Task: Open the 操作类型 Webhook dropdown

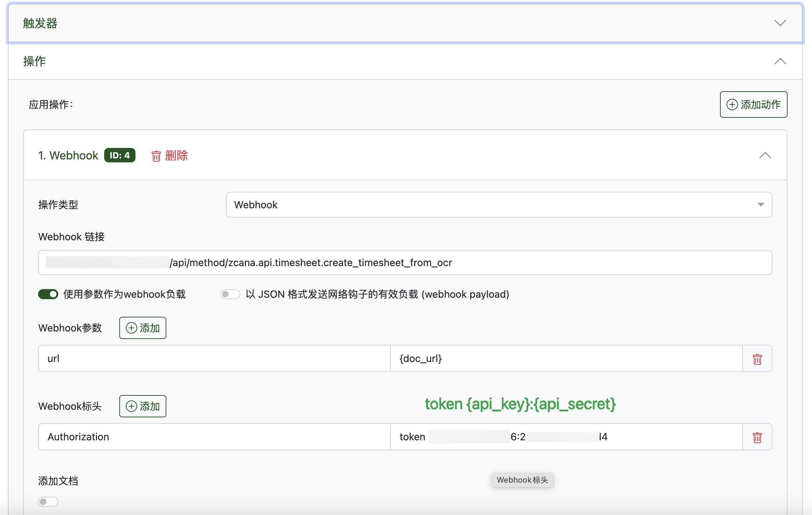Action: pos(499,205)
